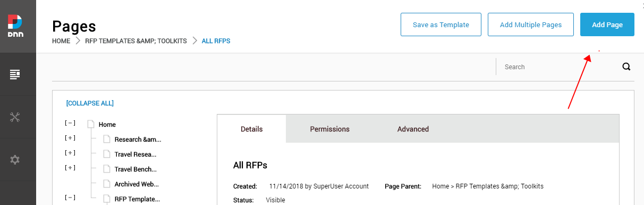Open the Settings gear icon in sidebar
Viewport: 644px width, 205px height.
[15, 160]
